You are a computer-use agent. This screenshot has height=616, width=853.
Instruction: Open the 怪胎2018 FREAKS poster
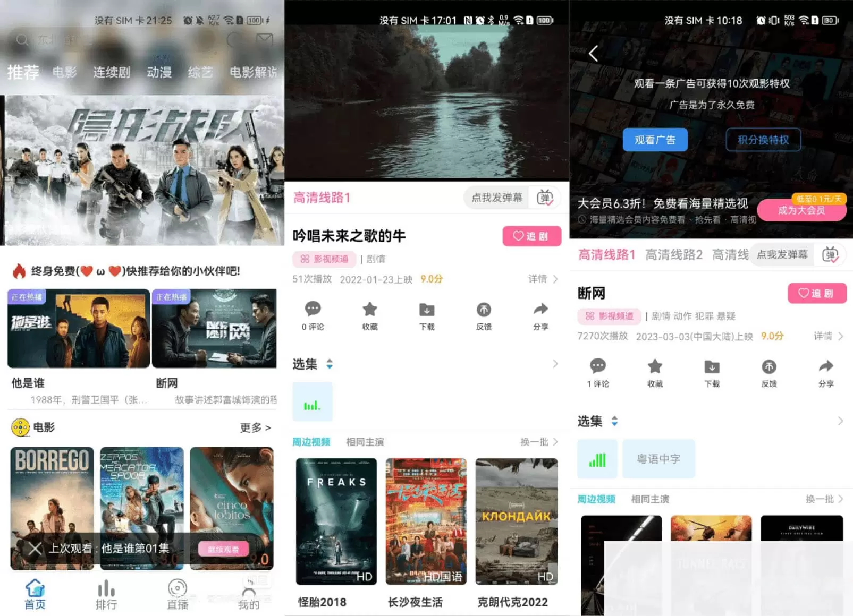[336, 521]
